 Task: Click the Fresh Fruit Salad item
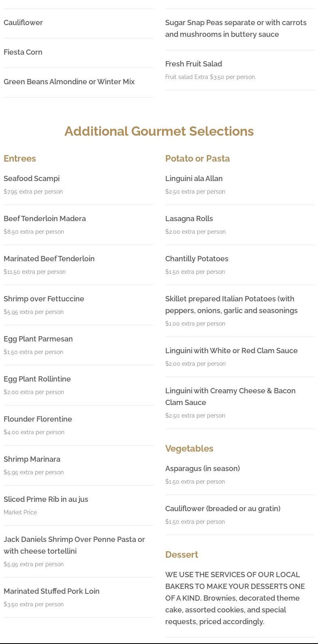coord(194,64)
